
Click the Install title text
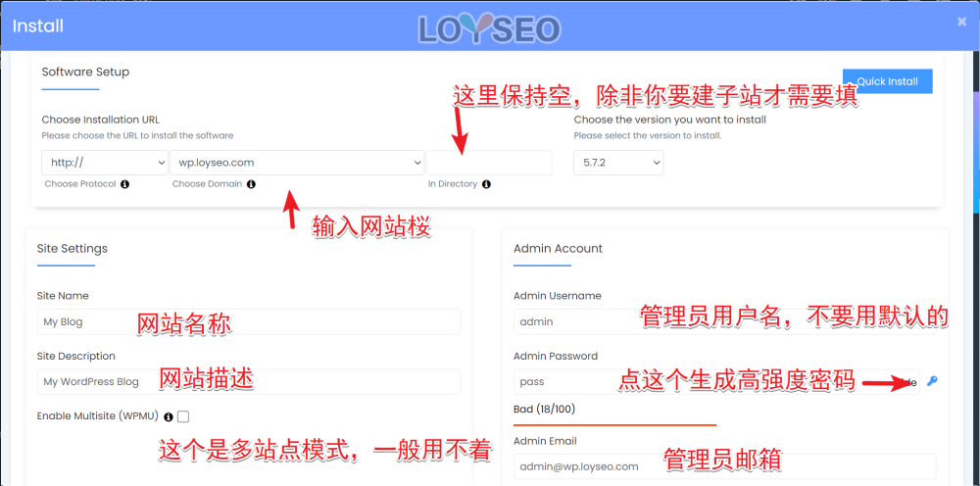[38, 26]
